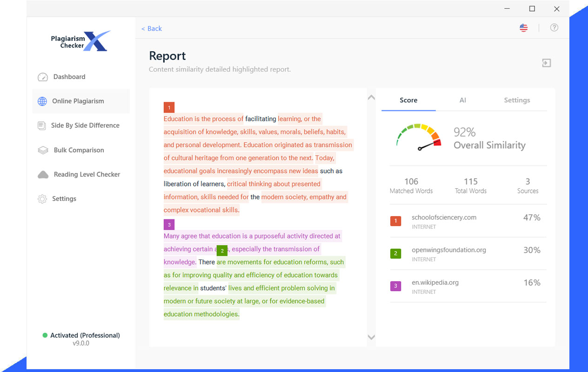The height and width of the screenshot is (372, 588).
Task: Open application Settings from sidebar
Action: 65,199
